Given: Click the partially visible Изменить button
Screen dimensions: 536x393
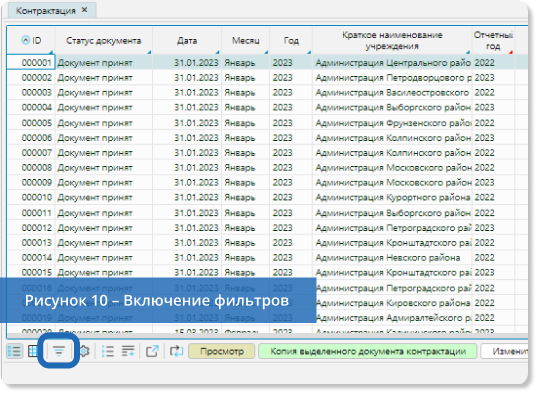Looking at the screenshot, I should [x=505, y=351].
